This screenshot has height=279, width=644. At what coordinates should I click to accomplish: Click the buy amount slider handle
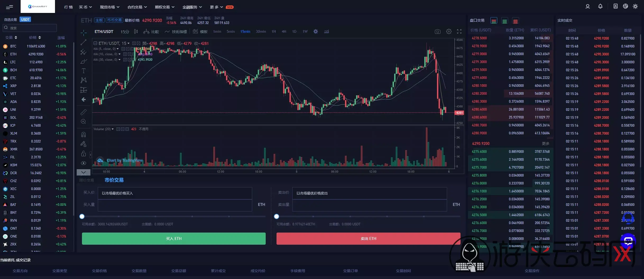pyautogui.click(x=82, y=216)
